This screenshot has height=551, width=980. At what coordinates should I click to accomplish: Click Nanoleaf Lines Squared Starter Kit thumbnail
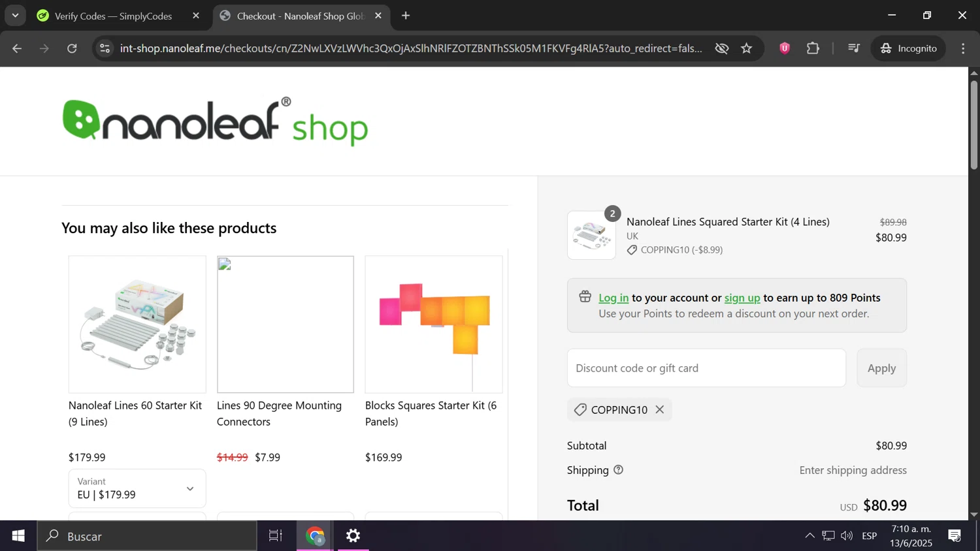point(591,235)
